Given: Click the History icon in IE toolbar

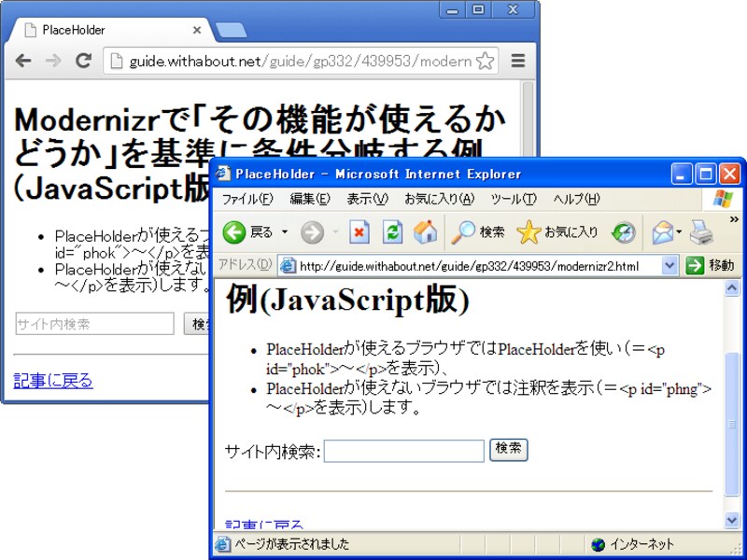Looking at the screenshot, I should click(x=623, y=231).
